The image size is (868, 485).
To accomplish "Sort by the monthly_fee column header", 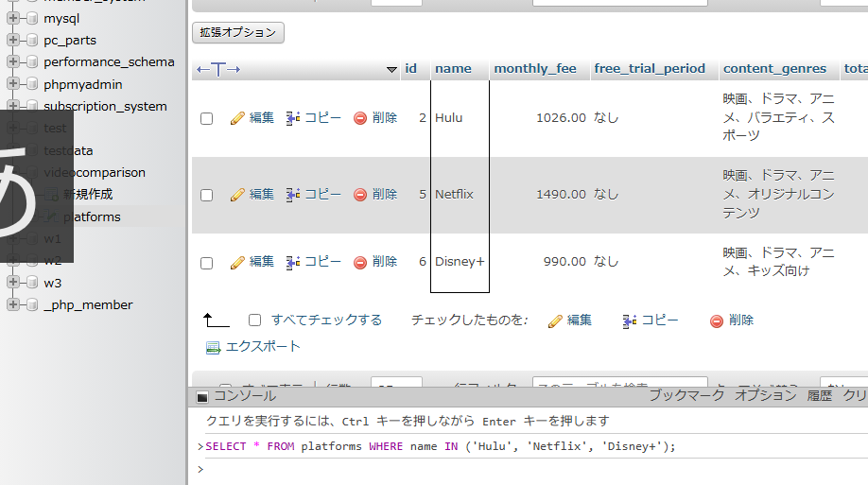I will coord(534,69).
